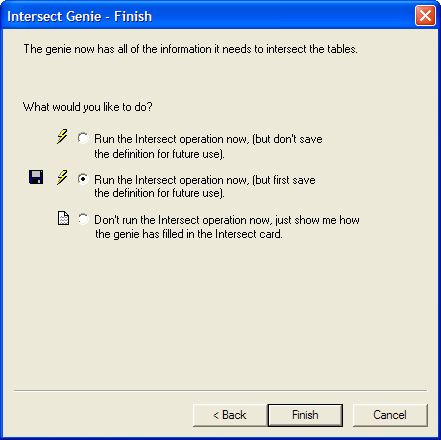Viewport: 441px width, 440px height.
Task: Click 'filled in the Intersect card' text line
Action: tap(189, 234)
